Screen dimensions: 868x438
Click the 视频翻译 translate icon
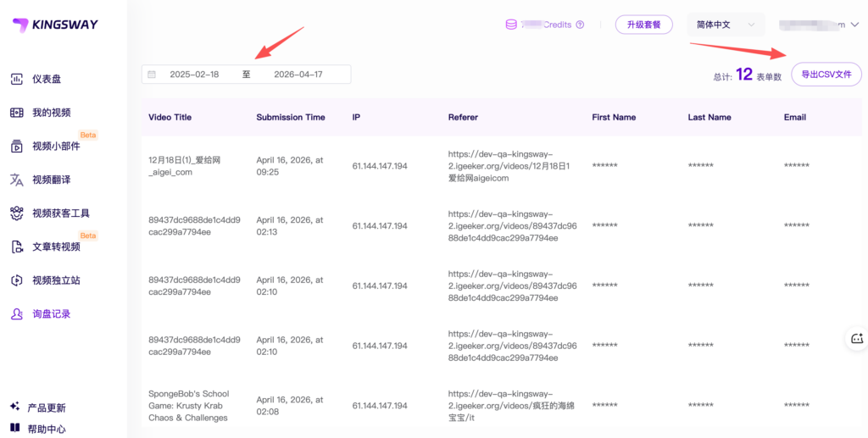coord(16,180)
